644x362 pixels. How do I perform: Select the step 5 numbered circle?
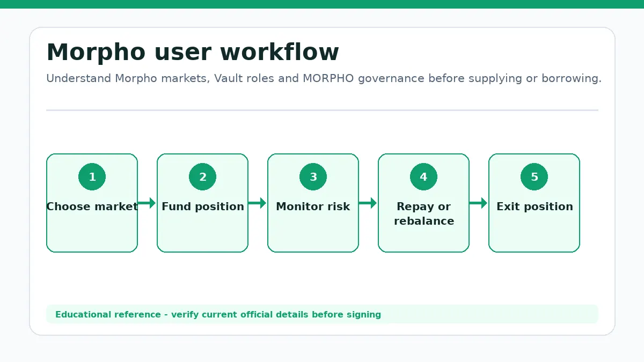(x=534, y=177)
